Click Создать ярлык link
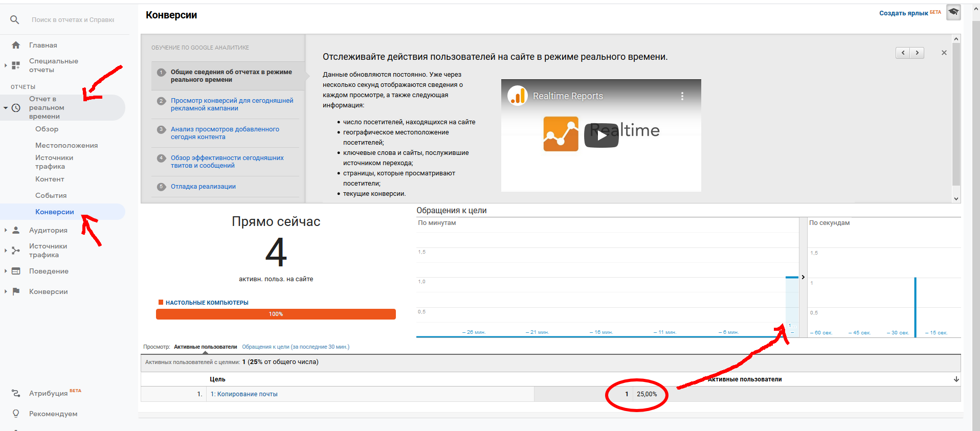This screenshot has height=431, width=980. coord(903,13)
